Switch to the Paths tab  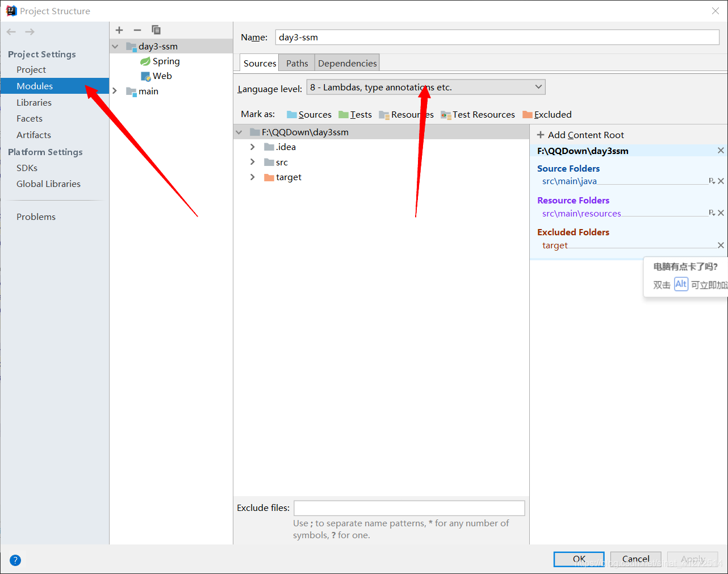(x=297, y=63)
